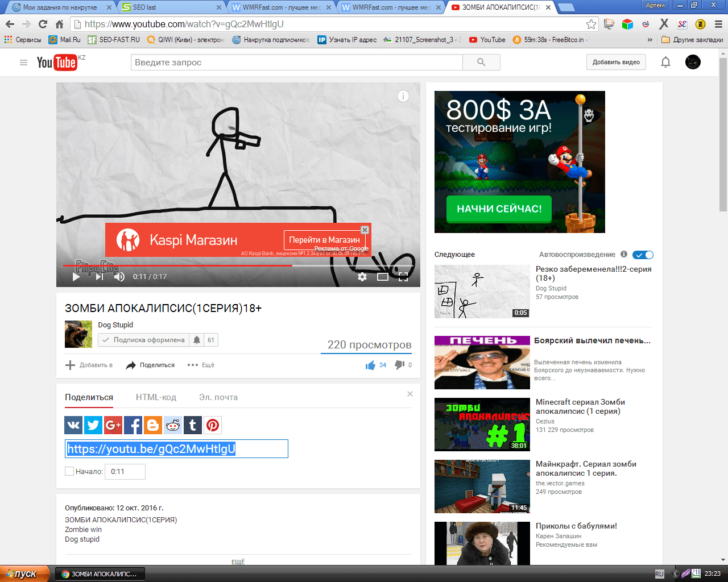
Task: Share to Twitter
Action: pos(93,425)
